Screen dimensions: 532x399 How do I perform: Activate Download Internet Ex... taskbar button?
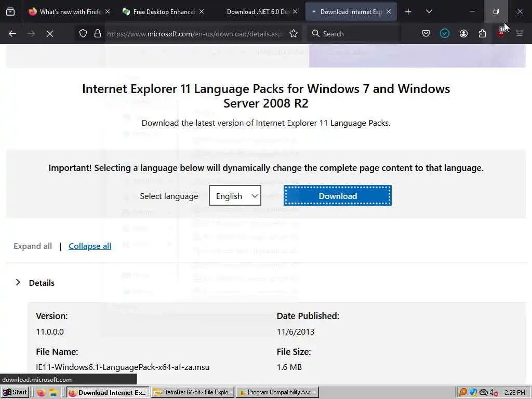tap(108, 393)
